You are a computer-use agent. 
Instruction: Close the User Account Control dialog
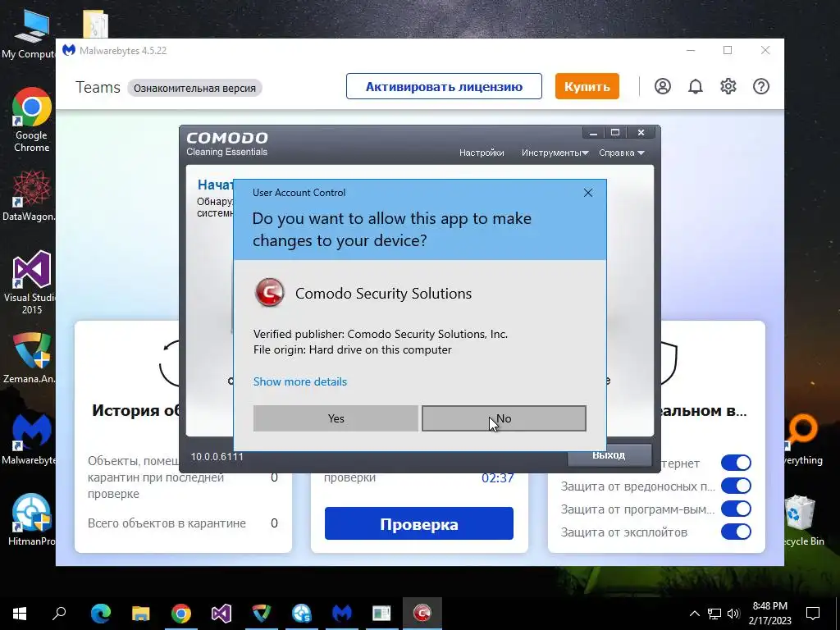click(x=587, y=193)
